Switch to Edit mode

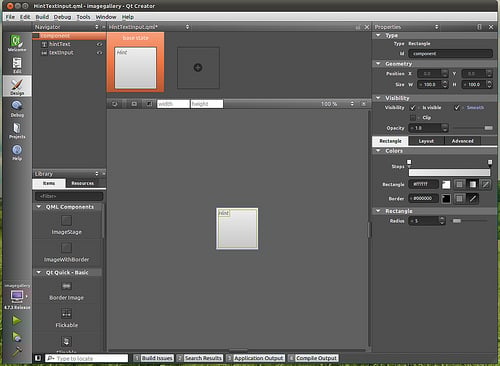click(x=17, y=65)
